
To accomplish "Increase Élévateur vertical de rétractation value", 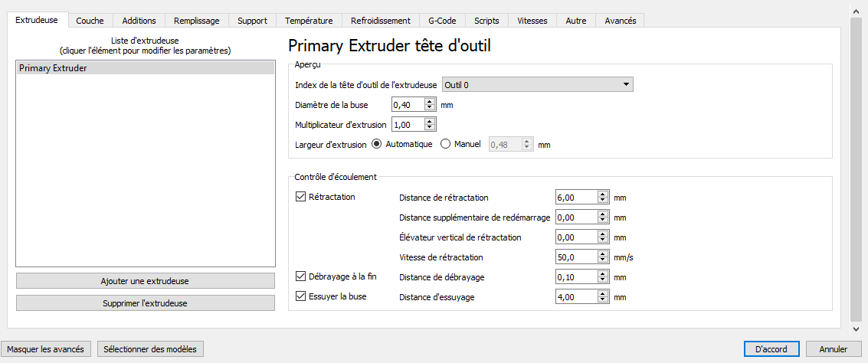I will pyautogui.click(x=604, y=234).
